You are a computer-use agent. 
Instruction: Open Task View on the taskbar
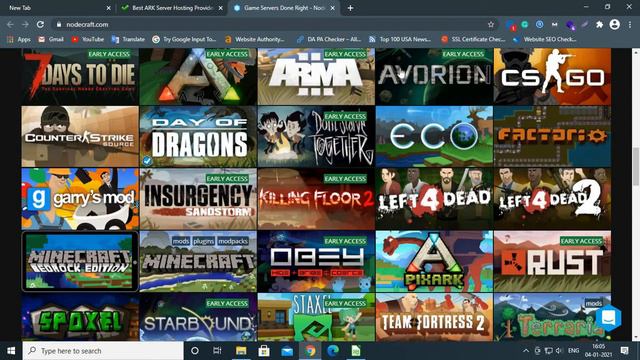coord(217,351)
